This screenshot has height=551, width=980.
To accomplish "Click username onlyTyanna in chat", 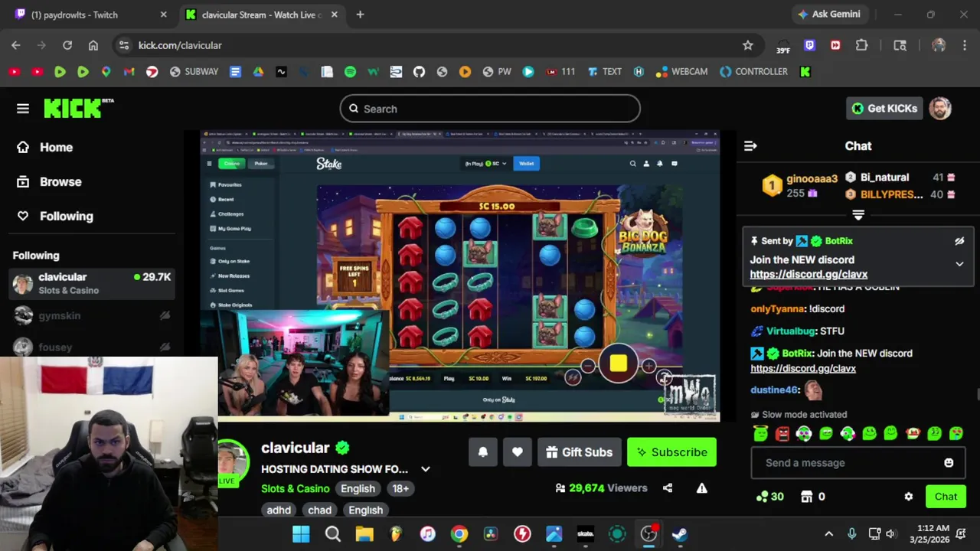I will point(778,309).
